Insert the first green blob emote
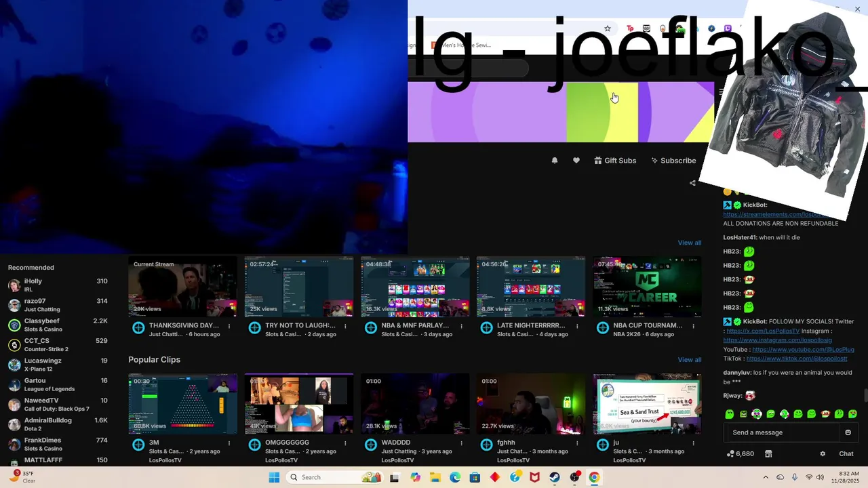 pos(730,413)
